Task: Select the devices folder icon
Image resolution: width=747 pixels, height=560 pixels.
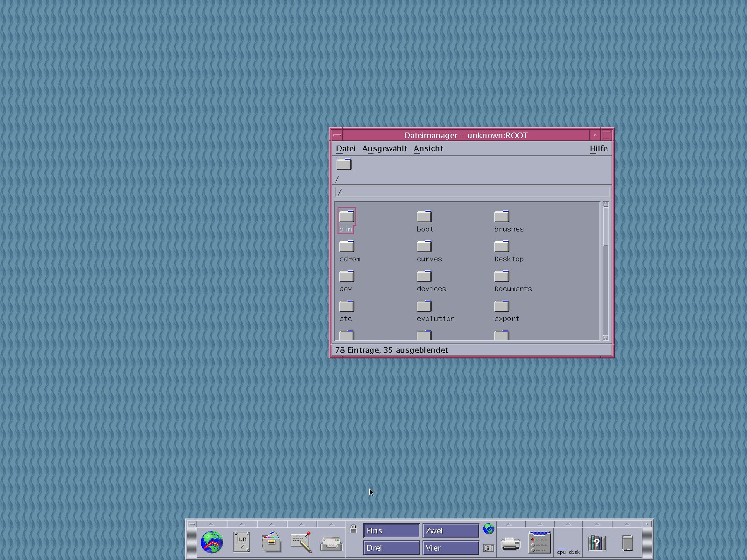Action: (424, 276)
